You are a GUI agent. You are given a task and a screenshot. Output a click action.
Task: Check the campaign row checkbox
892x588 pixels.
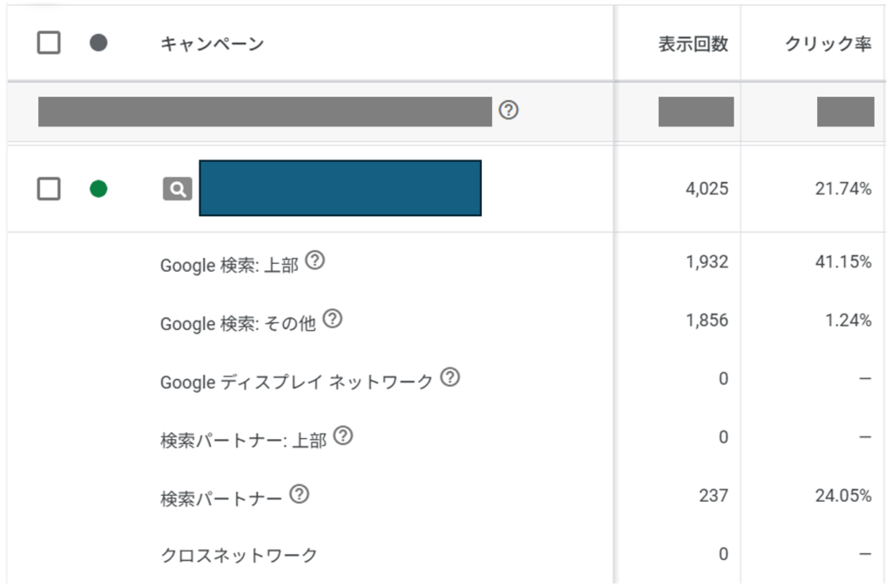coord(49,189)
